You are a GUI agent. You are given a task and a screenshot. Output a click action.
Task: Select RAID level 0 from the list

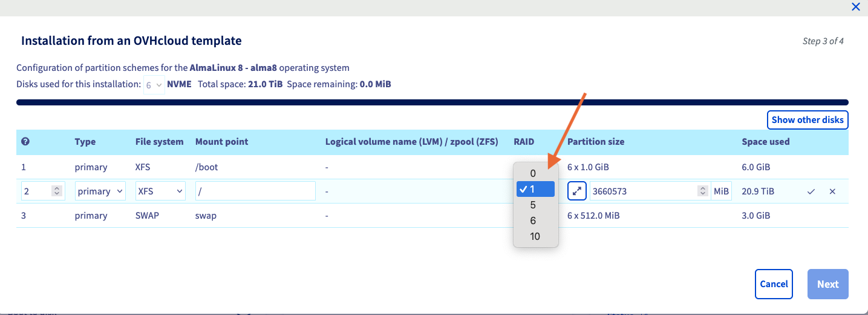(535, 173)
